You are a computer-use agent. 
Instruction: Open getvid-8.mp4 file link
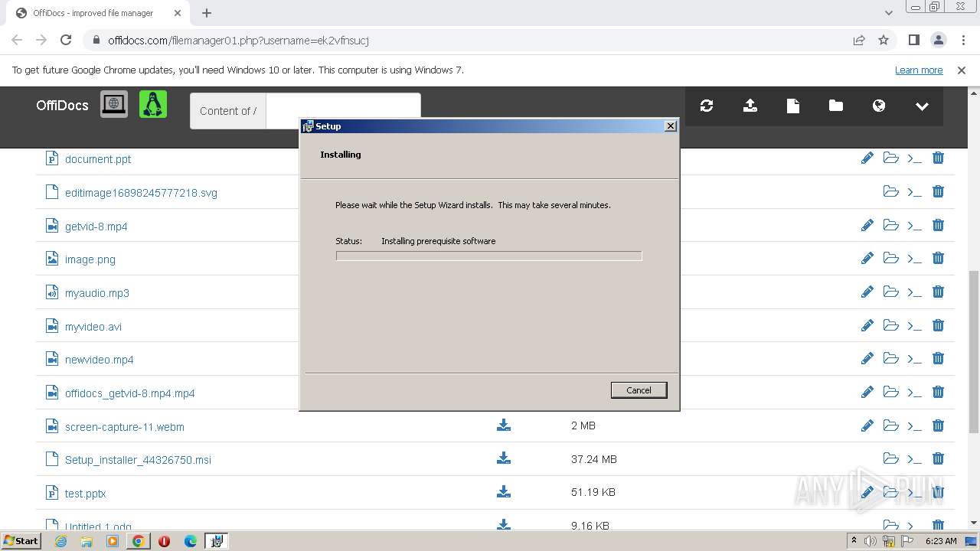click(96, 227)
